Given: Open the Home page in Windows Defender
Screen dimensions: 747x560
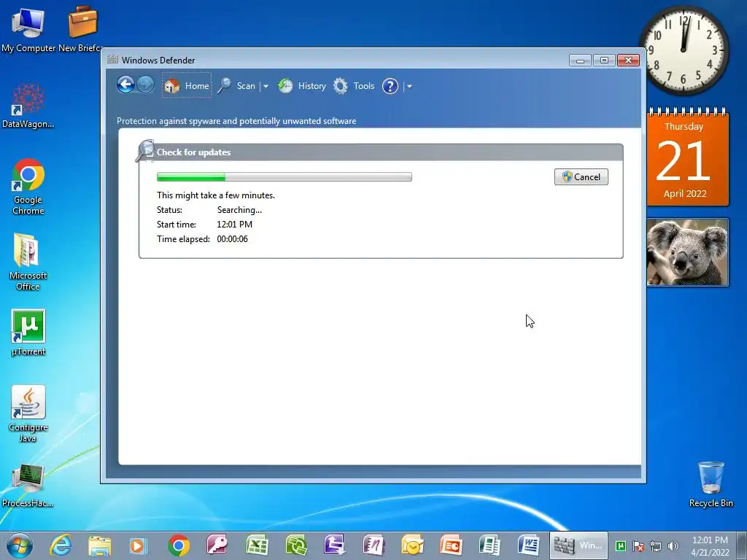Looking at the screenshot, I should [x=187, y=86].
